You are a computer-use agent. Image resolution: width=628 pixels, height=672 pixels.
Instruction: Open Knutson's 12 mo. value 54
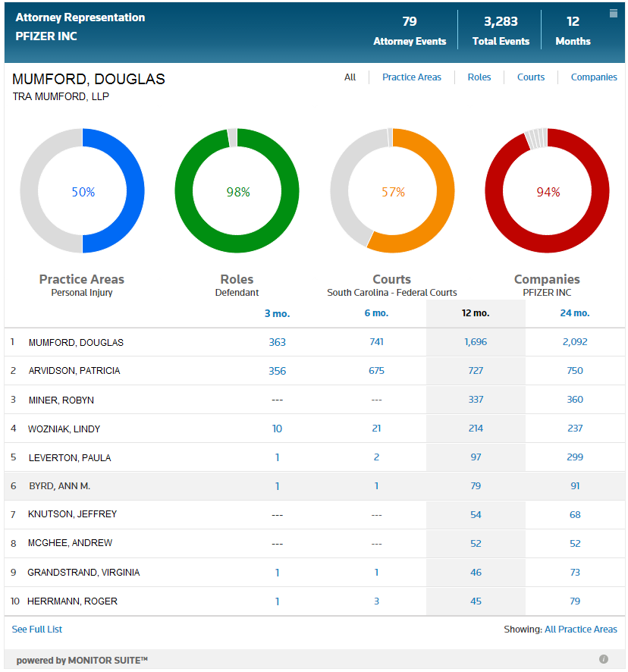(x=476, y=515)
